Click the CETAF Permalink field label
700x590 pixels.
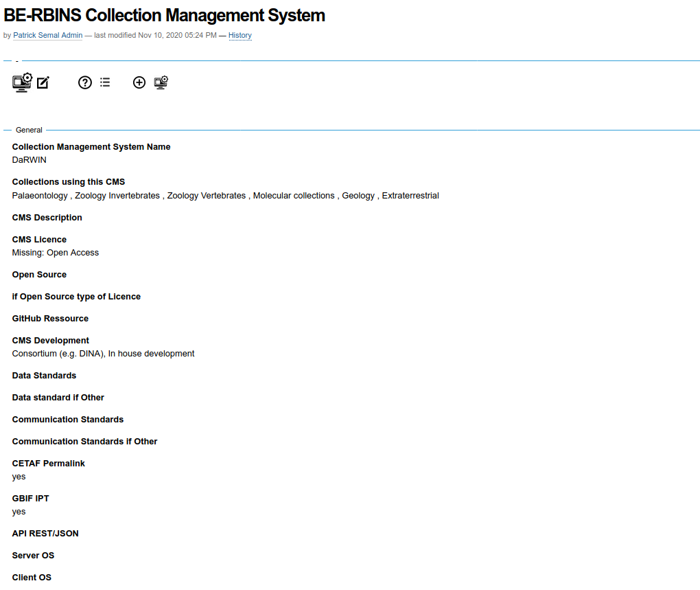pos(49,464)
